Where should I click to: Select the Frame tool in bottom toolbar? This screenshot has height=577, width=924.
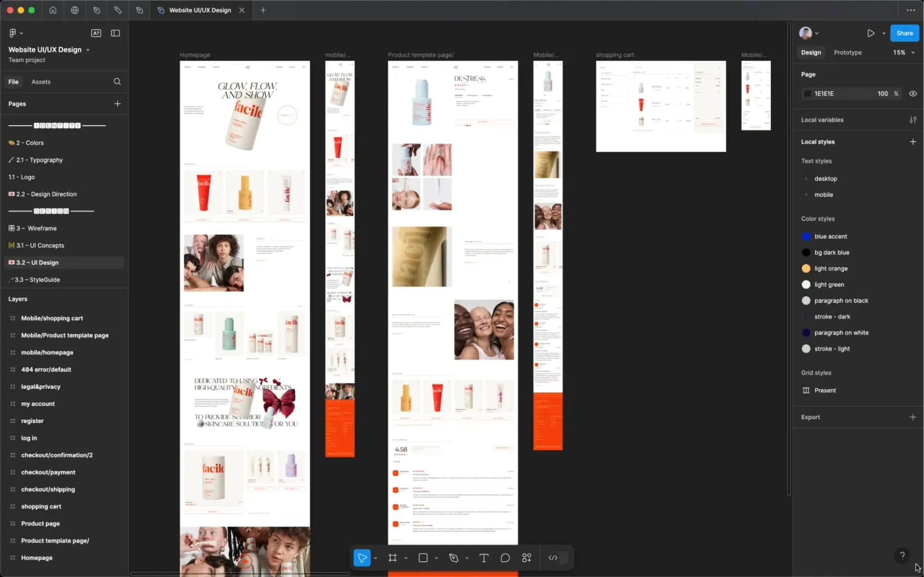tap(393, 558)
